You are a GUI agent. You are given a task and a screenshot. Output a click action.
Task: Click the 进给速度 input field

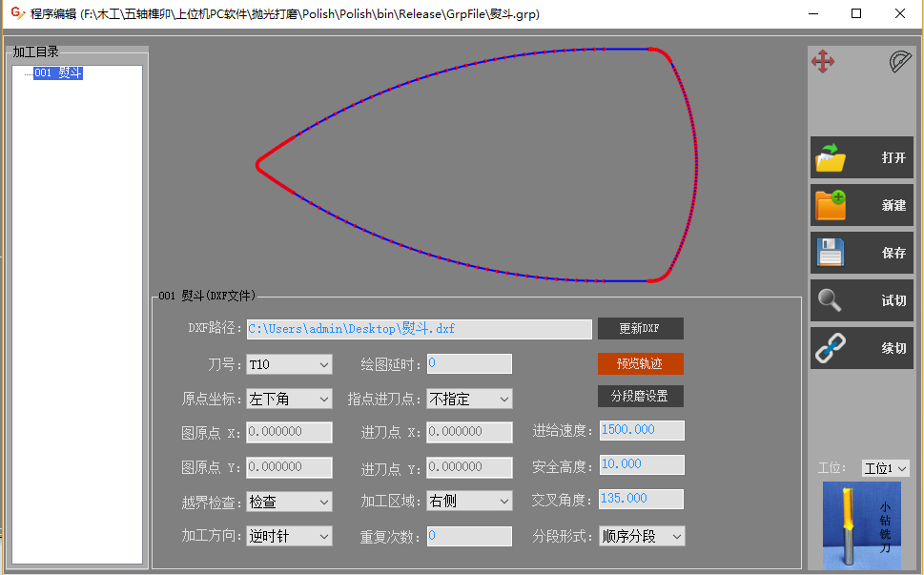coord(642,430)
